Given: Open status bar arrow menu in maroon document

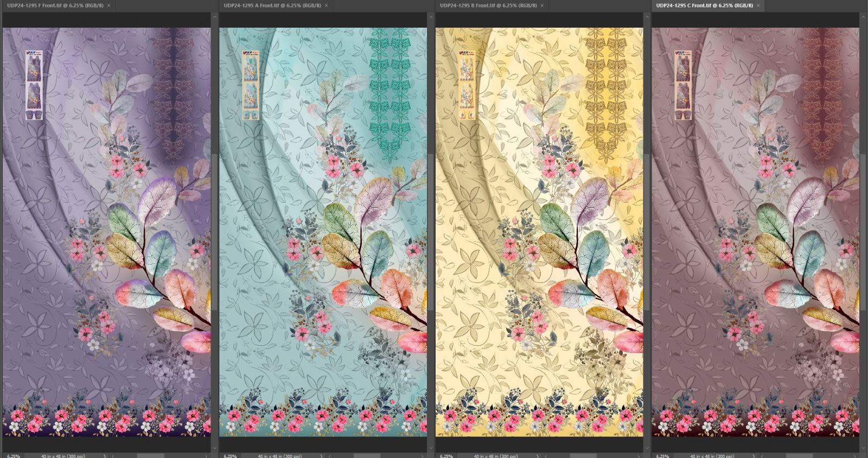Looking at the screenshot, I should 754,456.
